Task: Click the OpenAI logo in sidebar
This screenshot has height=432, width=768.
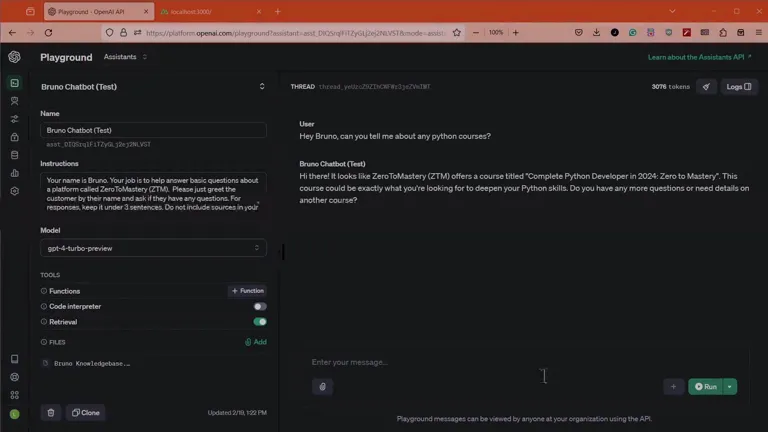Action: [x=14, y=57]
